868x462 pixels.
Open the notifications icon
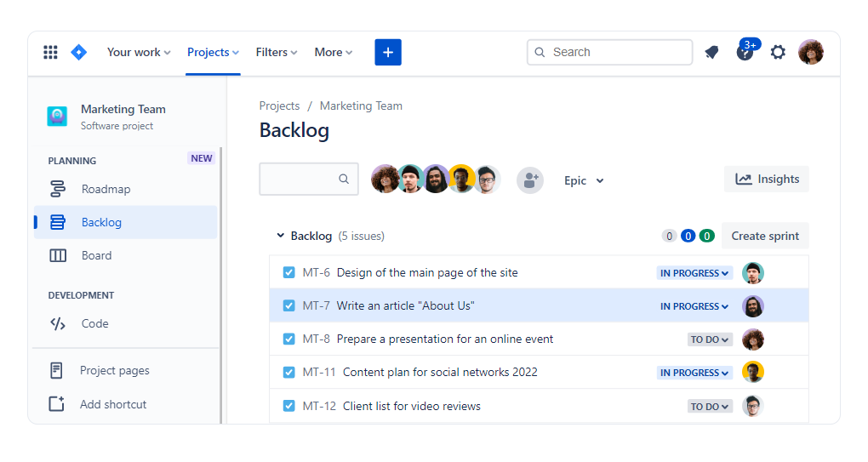tap(712, 52)
